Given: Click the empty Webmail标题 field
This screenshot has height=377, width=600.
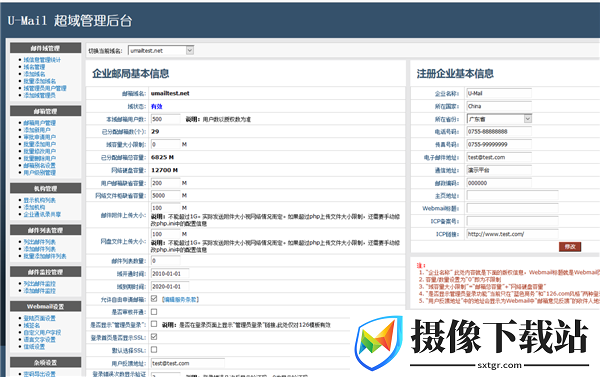Looking at the screenshot, I should point(512,208).
